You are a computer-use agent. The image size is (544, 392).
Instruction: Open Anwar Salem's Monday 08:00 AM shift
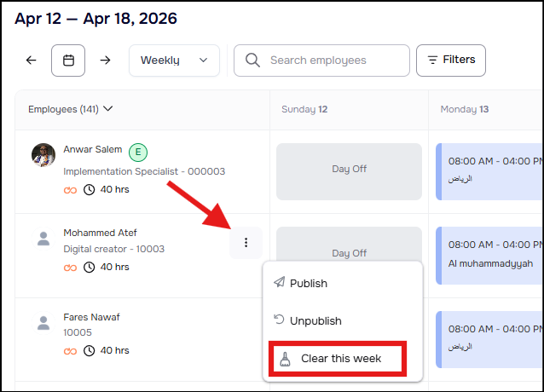click(x=489, y=169)
